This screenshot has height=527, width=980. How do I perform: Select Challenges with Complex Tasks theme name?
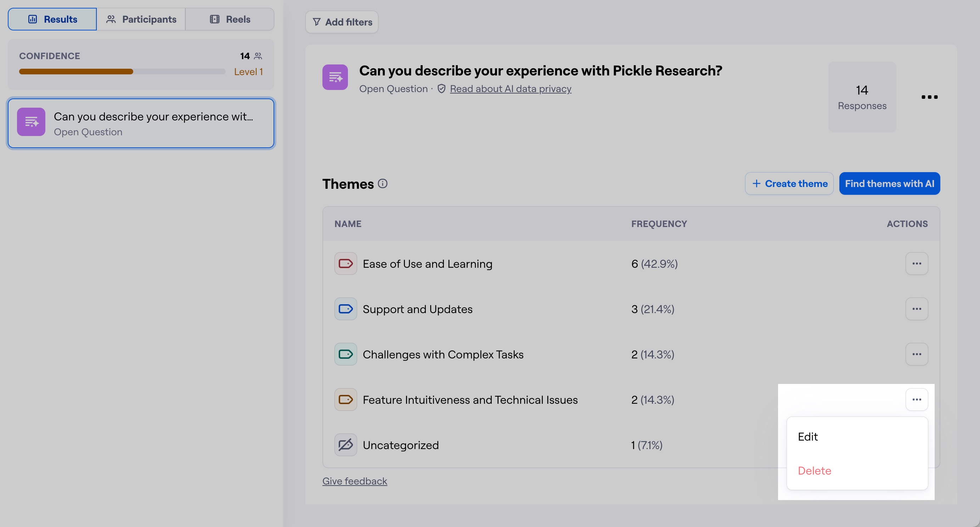(443, 355)
